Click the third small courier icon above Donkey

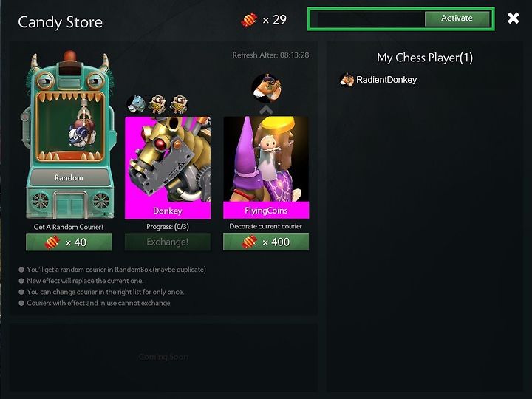179,103
